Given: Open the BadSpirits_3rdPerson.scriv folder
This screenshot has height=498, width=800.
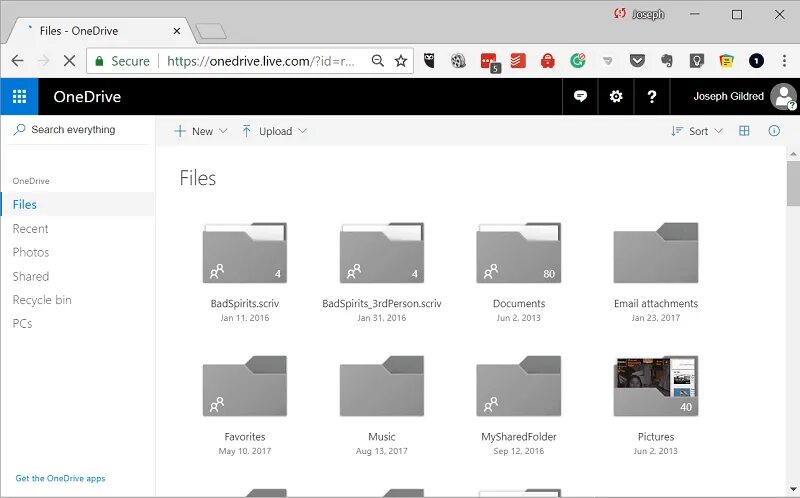Looking at the screenshot, I should [x=382, y=253].
